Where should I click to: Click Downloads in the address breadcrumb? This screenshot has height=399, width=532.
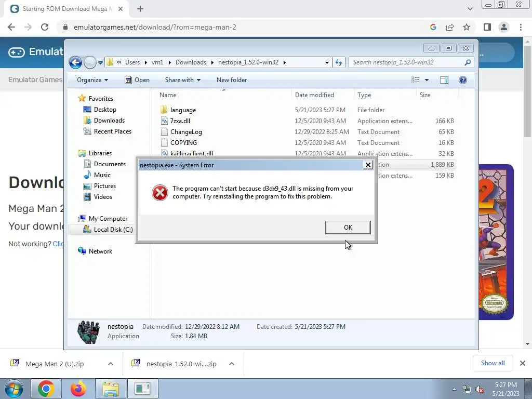191,62
